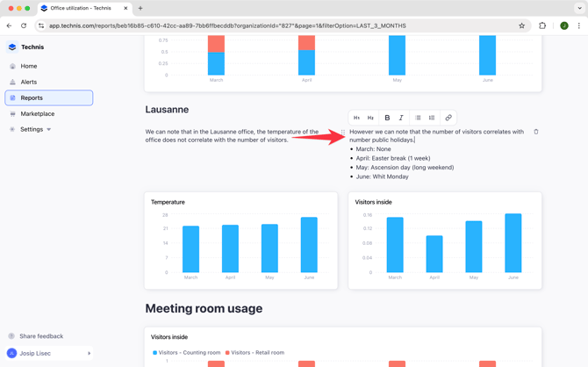Delete the text block with trash icon
This screenshot has width=588, height=367.
coord(536,132)
